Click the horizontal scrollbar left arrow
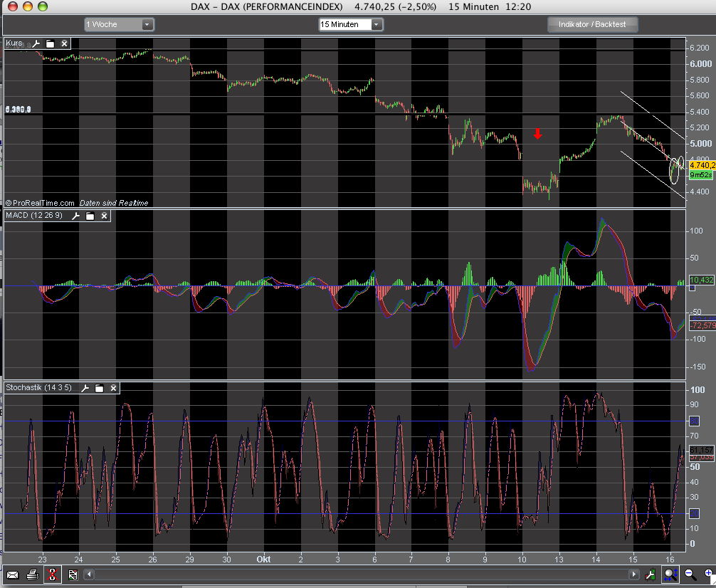Screen dimensions: 716x588 pyautogui.click(x=90, y=574)
